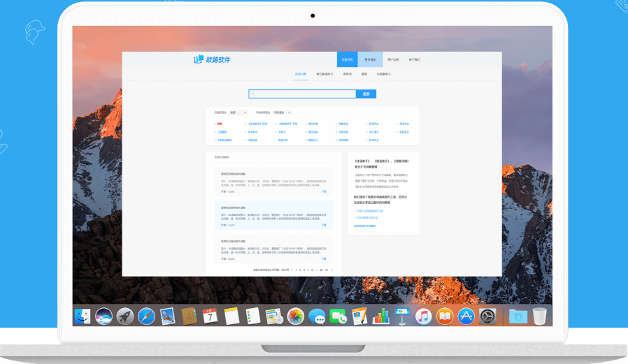The image size is (628, 364).
Task: Click the 如何安装扩充词典库 link
Action: [365, 226]
